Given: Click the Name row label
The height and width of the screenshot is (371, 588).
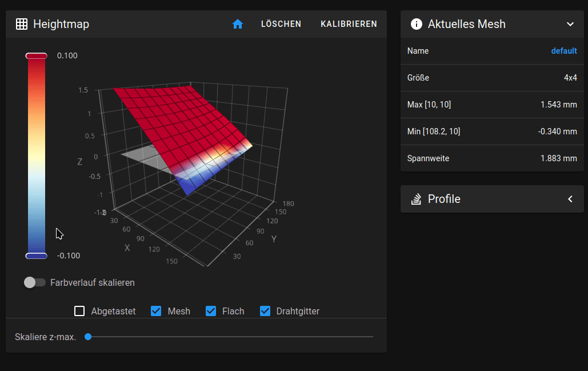Looking at the screenshot, I should [418, 51].
